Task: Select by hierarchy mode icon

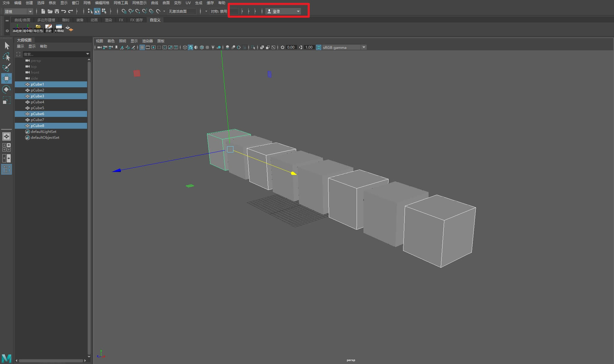Action: (90, 11)
